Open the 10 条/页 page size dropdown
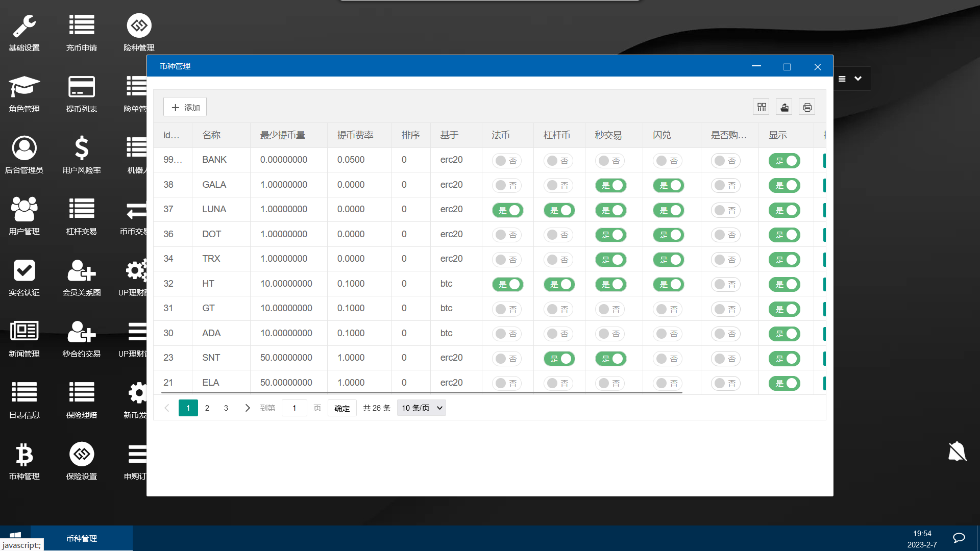 pos(422,408)
